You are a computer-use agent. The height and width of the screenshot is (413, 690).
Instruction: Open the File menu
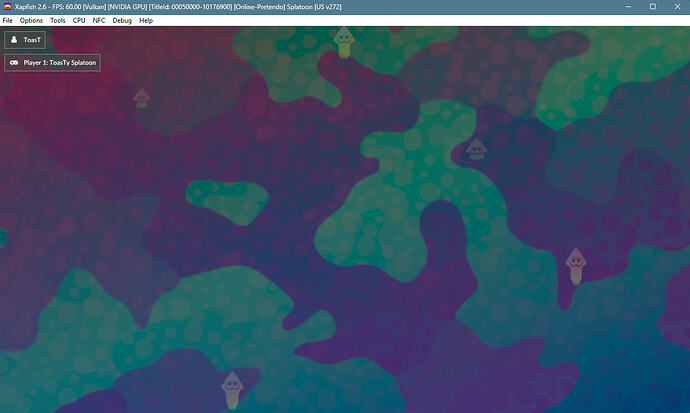click(7, 20)
